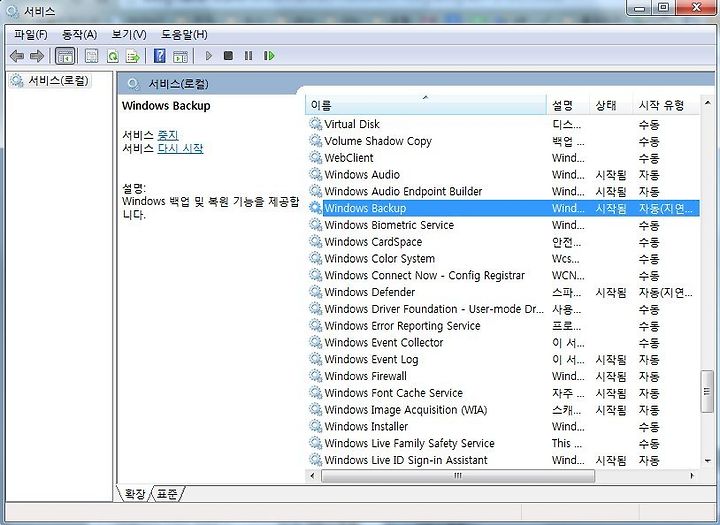Image resolution: width=720 pixels, height=525 pixels.
Task: Click the Refresh toolbar icon
Action: (x=112, y=56)
